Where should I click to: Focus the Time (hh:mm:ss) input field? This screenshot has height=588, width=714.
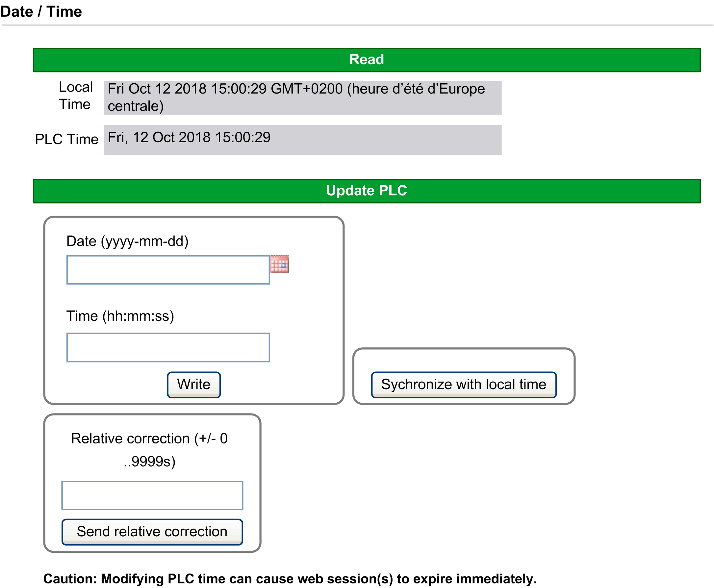[x=168, y=348]
